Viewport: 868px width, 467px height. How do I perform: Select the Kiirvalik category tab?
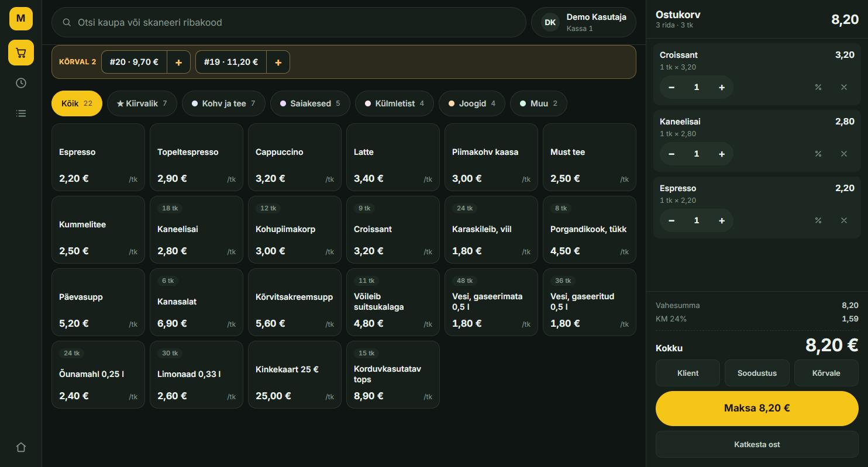pos(142,103)
